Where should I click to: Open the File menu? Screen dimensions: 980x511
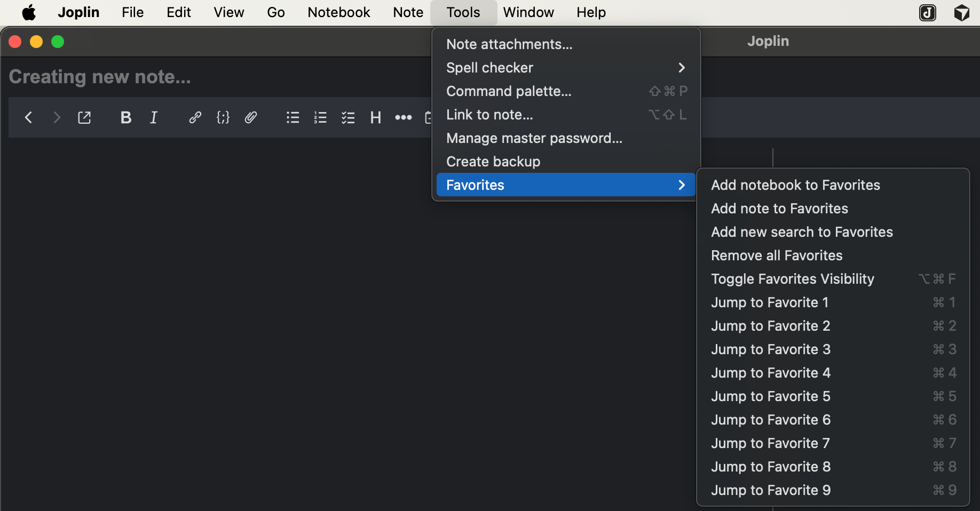point(133,12)
